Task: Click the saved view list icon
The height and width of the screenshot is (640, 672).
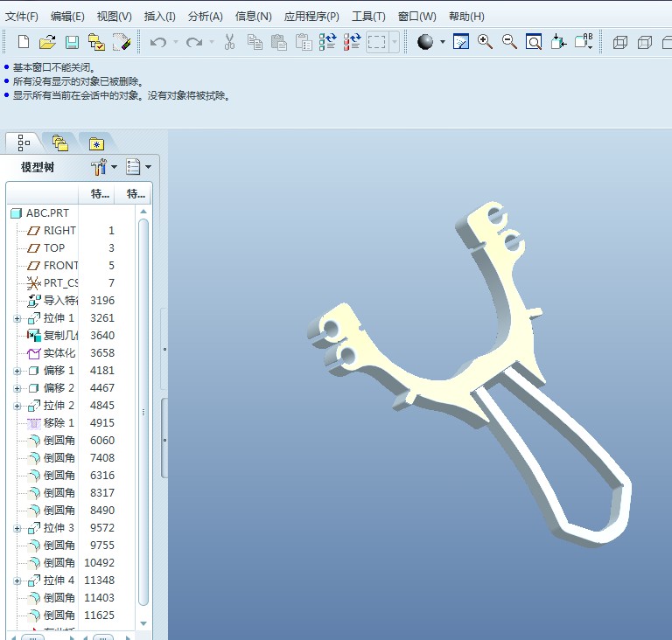Action: pos(584,42)
